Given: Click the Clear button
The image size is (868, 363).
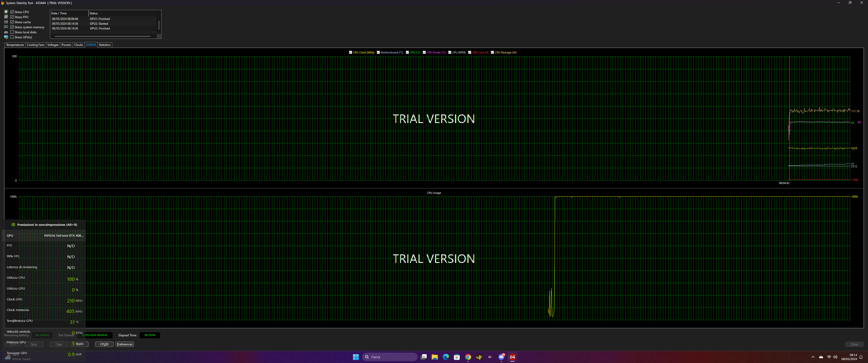Looking at the screenshot, I should tap(59, 344).
